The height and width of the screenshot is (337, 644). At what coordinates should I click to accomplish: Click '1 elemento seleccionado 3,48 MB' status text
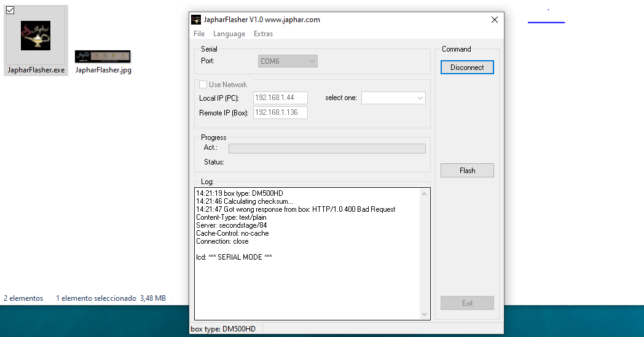(x=111, y=298)
